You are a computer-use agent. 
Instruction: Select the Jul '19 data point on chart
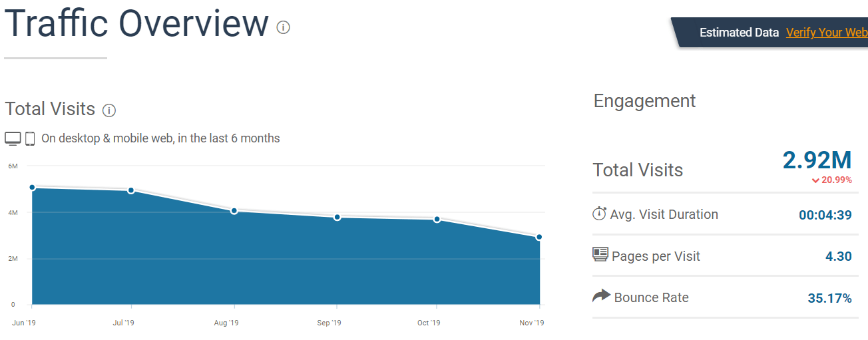(x=131, y=190)
